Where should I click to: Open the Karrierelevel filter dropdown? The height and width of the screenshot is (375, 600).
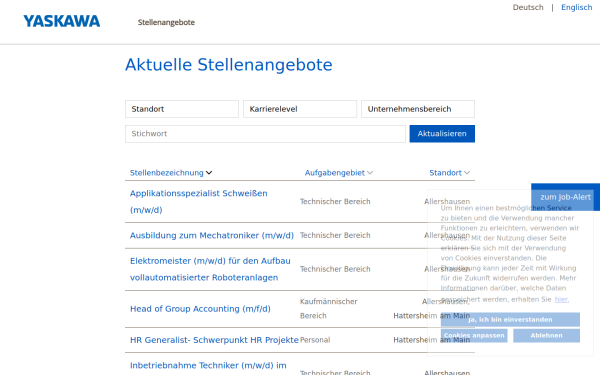(x=300, y=109)
